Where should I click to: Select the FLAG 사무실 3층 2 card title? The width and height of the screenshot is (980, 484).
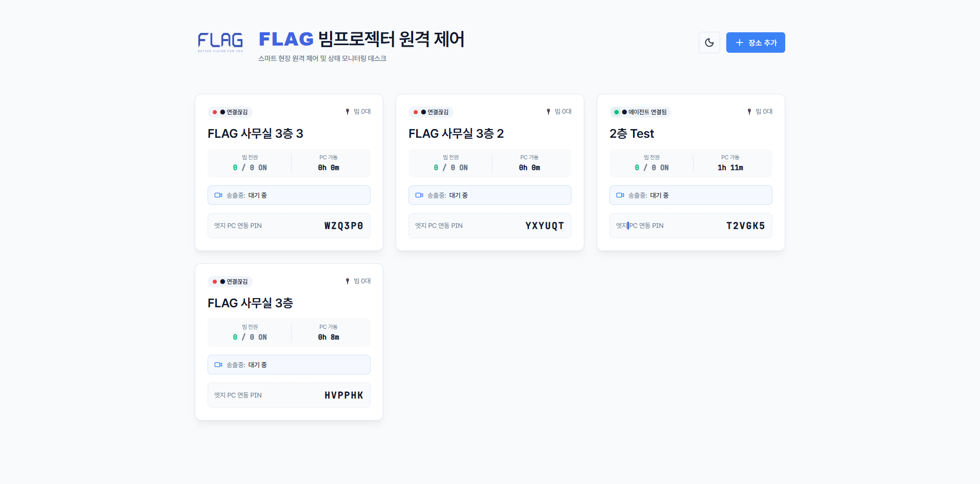[456, 133]
